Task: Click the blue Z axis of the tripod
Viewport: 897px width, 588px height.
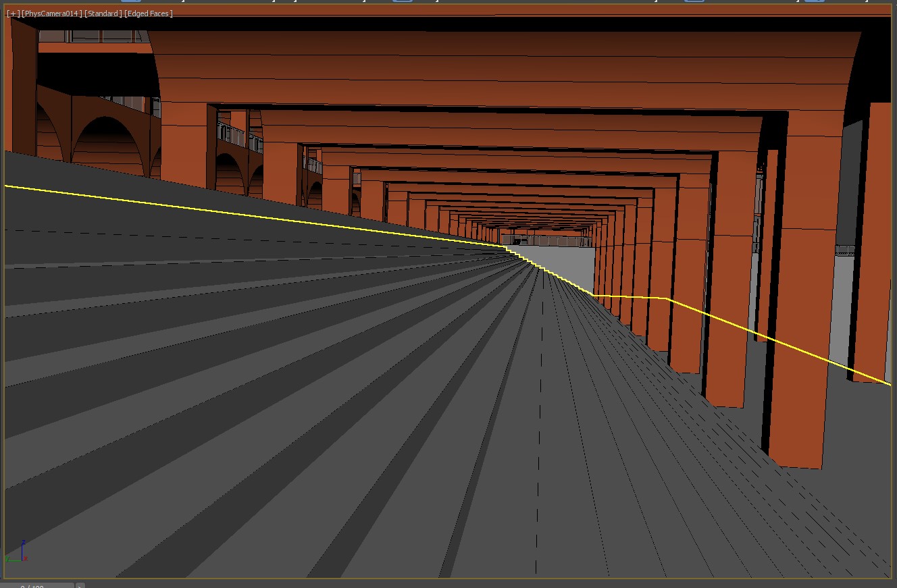Action: [24, 547]
